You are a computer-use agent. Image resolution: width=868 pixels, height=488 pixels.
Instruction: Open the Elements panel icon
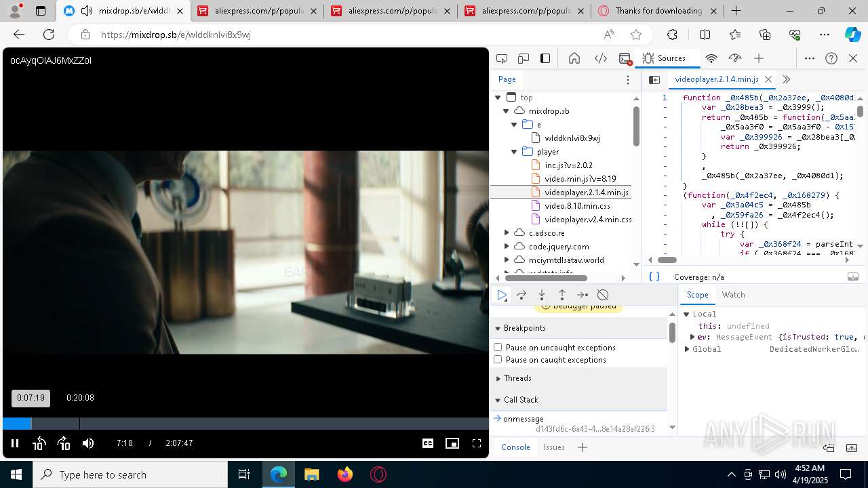(x=601, y=58)
